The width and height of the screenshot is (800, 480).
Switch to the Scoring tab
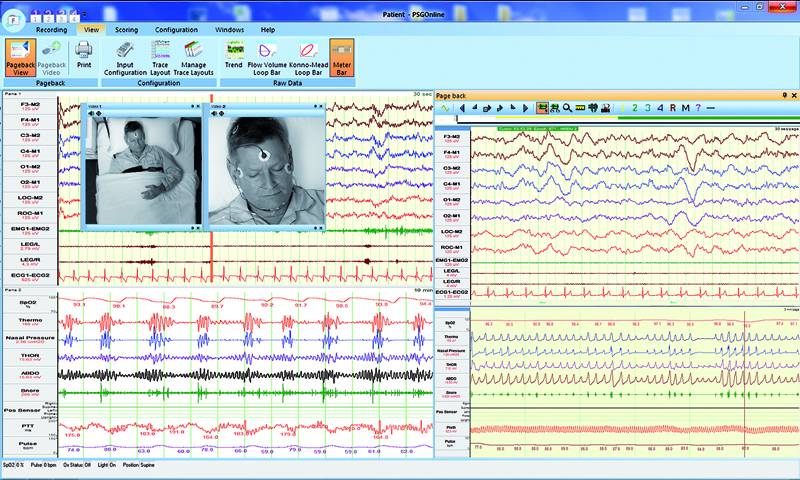pyautogui.click(x=126, y=30)
